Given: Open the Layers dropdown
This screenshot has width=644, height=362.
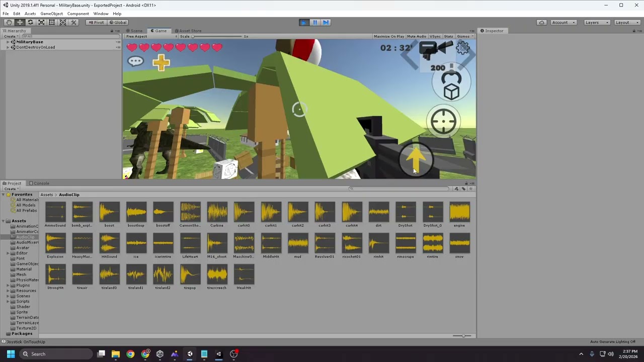Looking at the screenshot, I should point(597,22).
